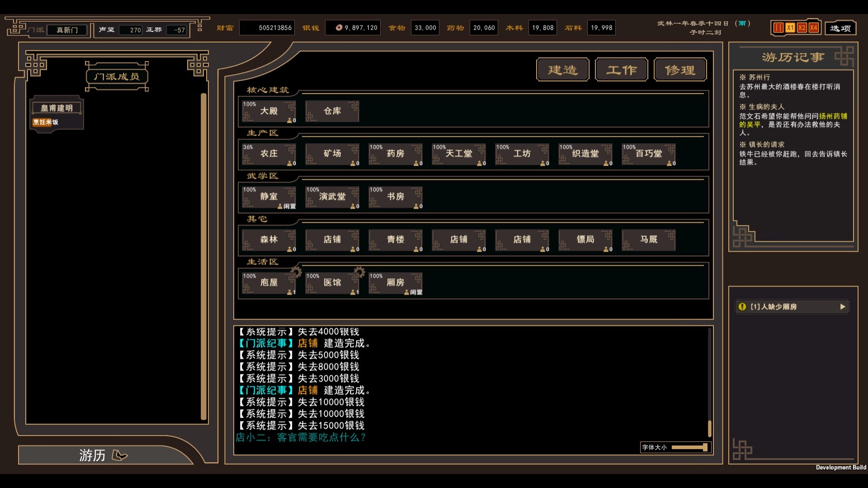Open the 药房 pharmacy building tile
Image resolution: width=868 pixels, height=488 pixels.
(x=395, y=154)
